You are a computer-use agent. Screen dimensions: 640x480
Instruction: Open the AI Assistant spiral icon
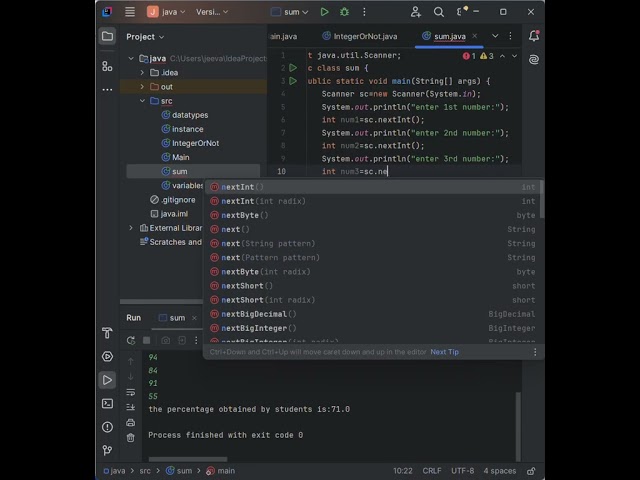[534, 60]
